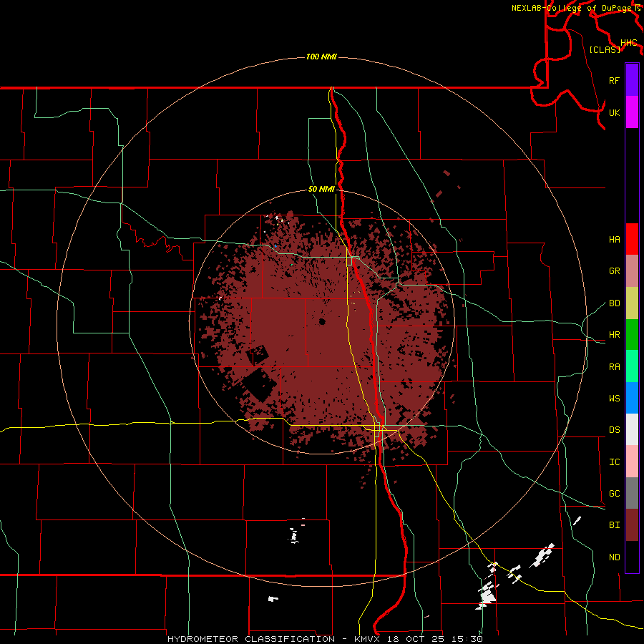Select the gray GC legend swatch
644x644 pixels.
tap(632, 493)
